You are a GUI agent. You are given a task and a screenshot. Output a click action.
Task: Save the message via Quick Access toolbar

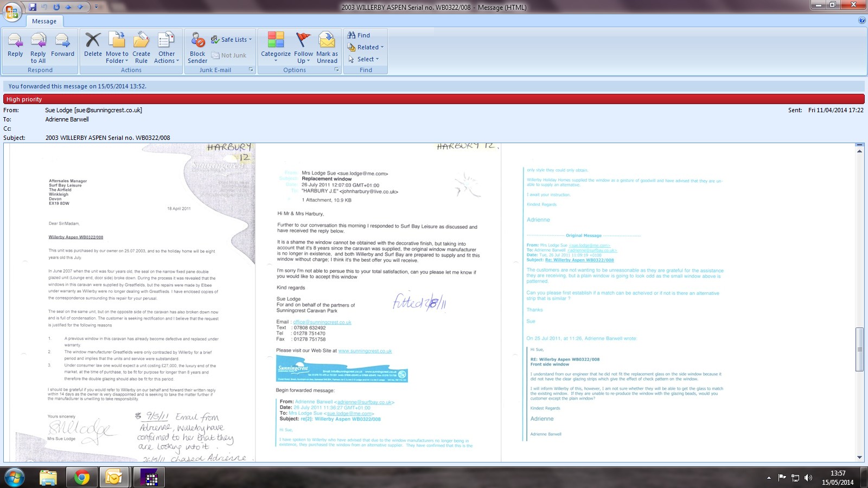(33, 7)
